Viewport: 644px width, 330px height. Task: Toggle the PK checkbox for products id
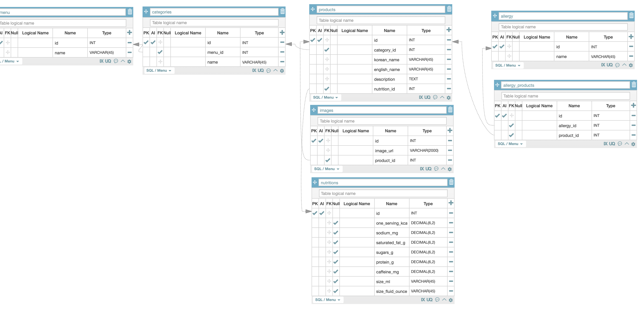313,40
